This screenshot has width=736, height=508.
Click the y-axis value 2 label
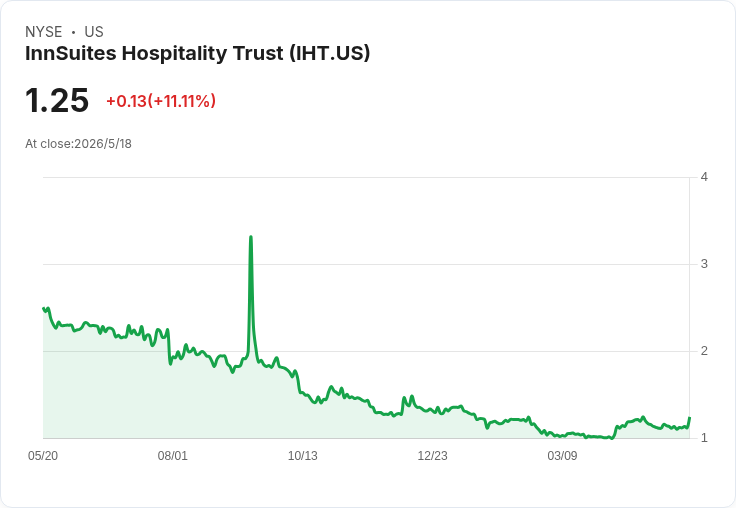coord(704,351)
